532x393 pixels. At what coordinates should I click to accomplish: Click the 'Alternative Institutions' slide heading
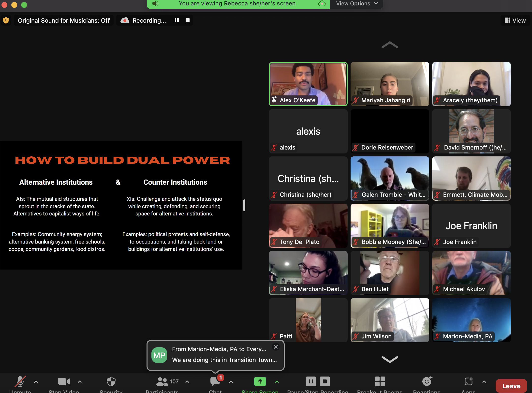pos(56,182)
